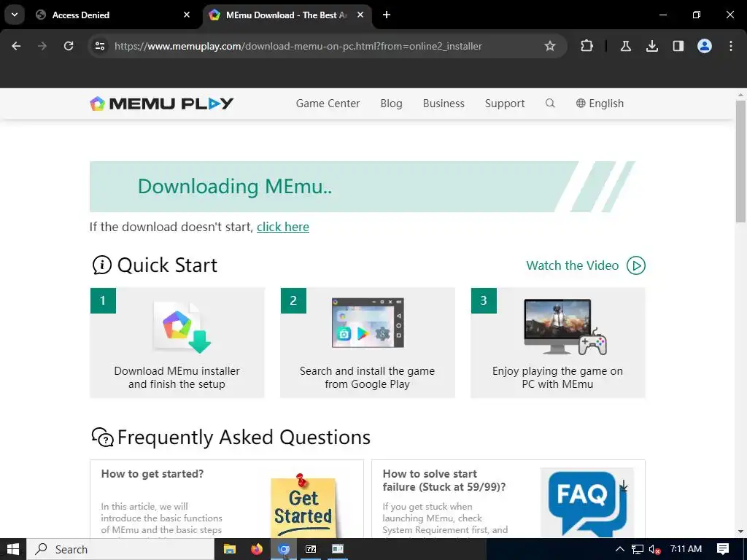The height and width of the screenshot is (560, 747).
Task: Open the Game Center menu
Action: click(x=328, y=104)
